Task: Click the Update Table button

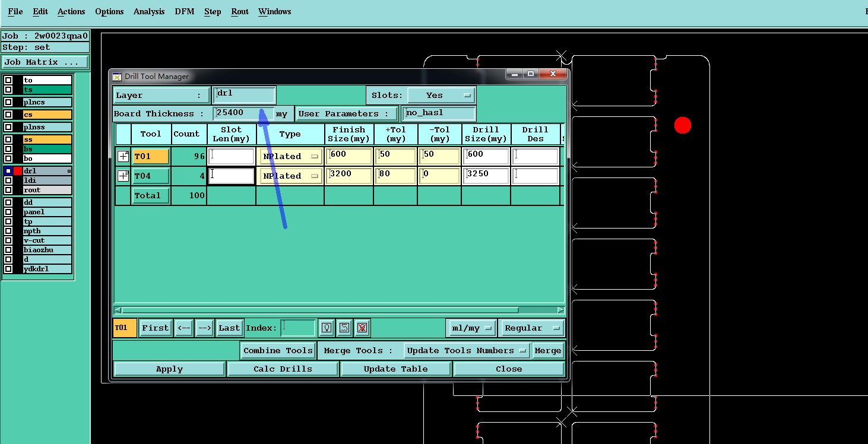Action: click(x=396, y=369)
